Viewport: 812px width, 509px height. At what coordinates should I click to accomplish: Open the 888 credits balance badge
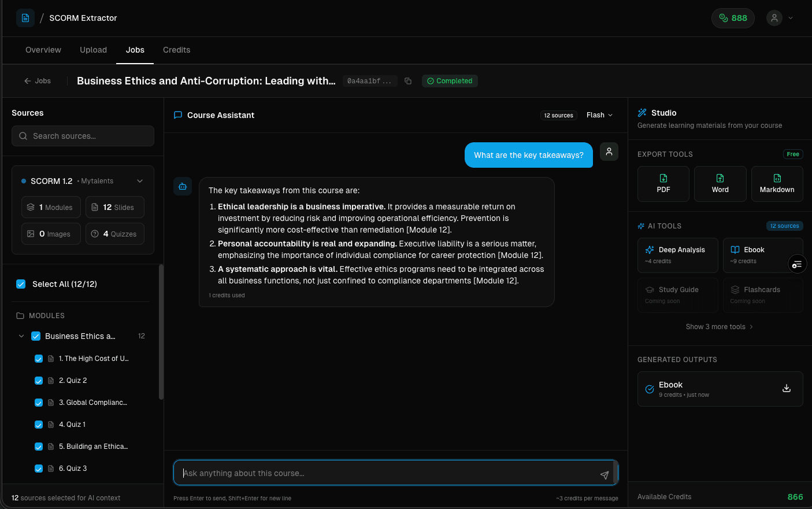733,18
